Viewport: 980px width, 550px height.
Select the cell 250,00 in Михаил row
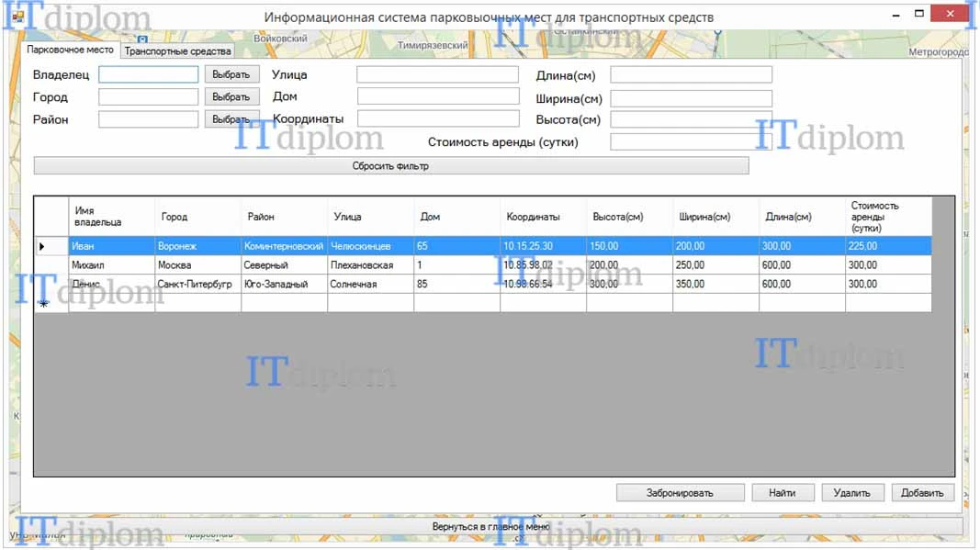[715, 265]
